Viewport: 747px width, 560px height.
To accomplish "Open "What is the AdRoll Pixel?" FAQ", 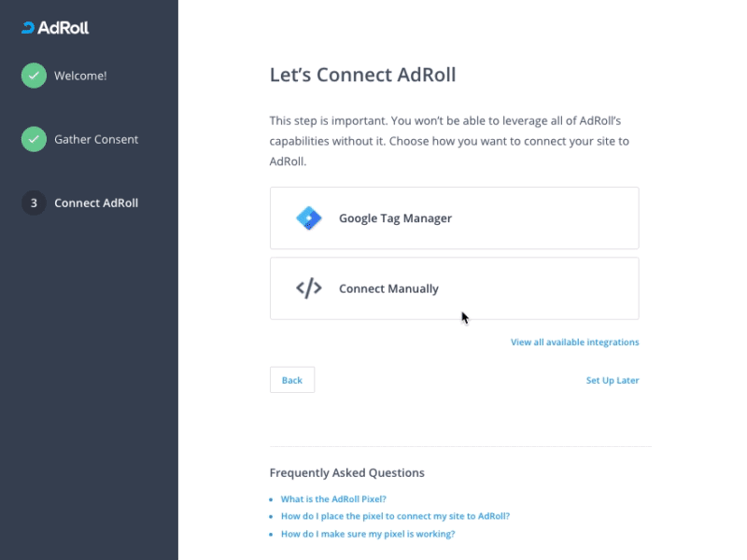I will click(x=333, y=499).
